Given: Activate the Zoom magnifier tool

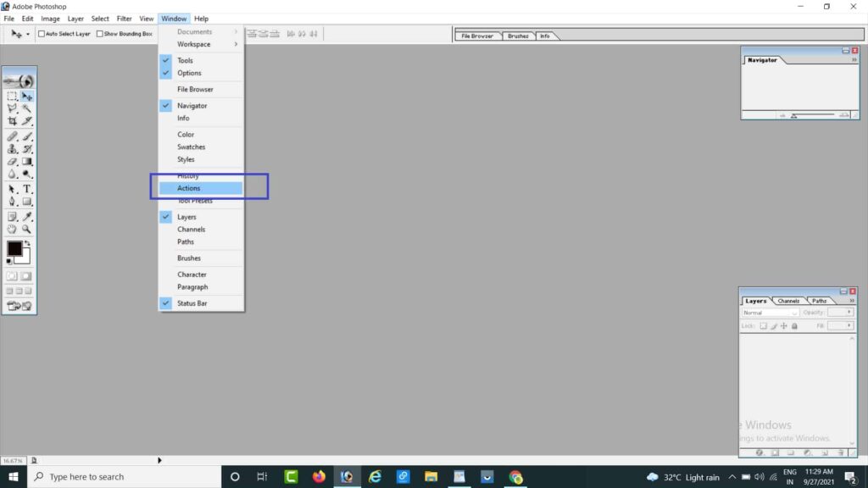Looking at the screenshot, I should 27,229.
